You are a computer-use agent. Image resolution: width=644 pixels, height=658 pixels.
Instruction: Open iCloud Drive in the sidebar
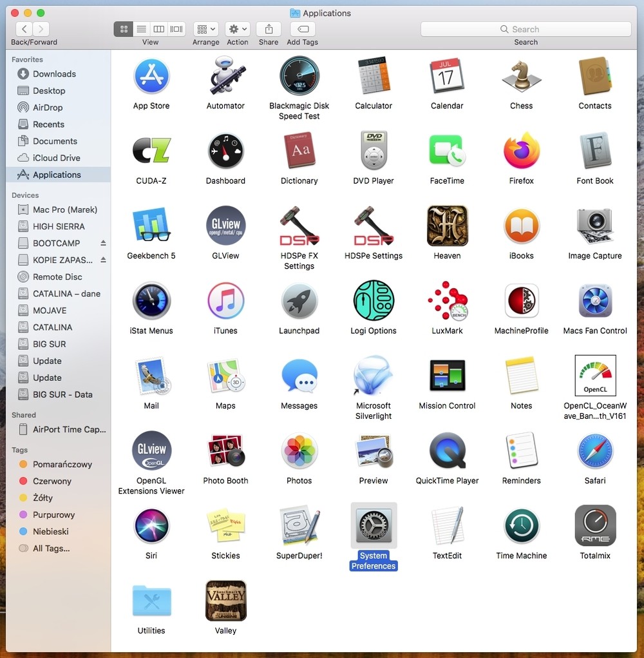pyautogui.click(x=58, y=158)
